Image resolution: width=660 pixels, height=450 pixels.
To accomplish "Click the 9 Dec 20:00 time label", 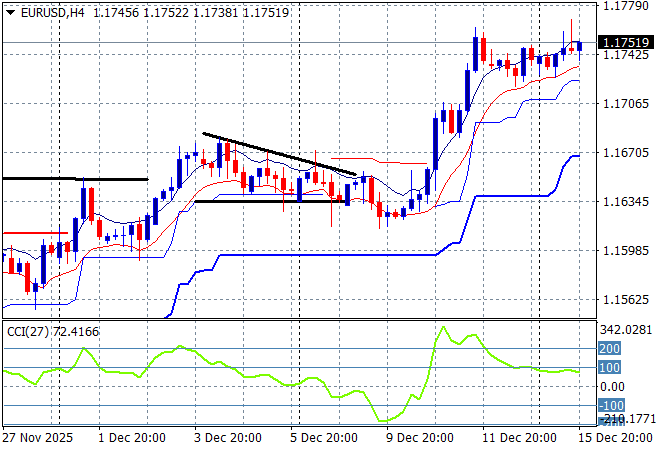I will [x=420, y=438].
